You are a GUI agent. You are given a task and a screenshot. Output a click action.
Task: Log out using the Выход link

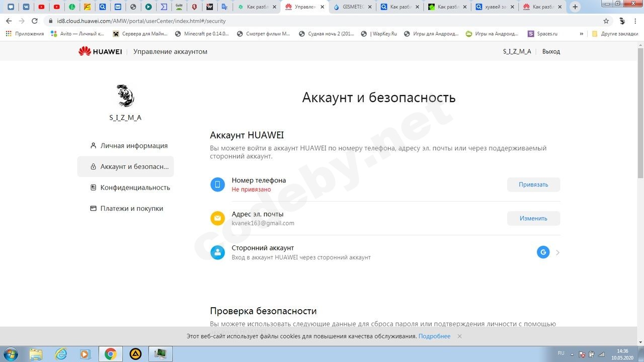tap(551, 51)
